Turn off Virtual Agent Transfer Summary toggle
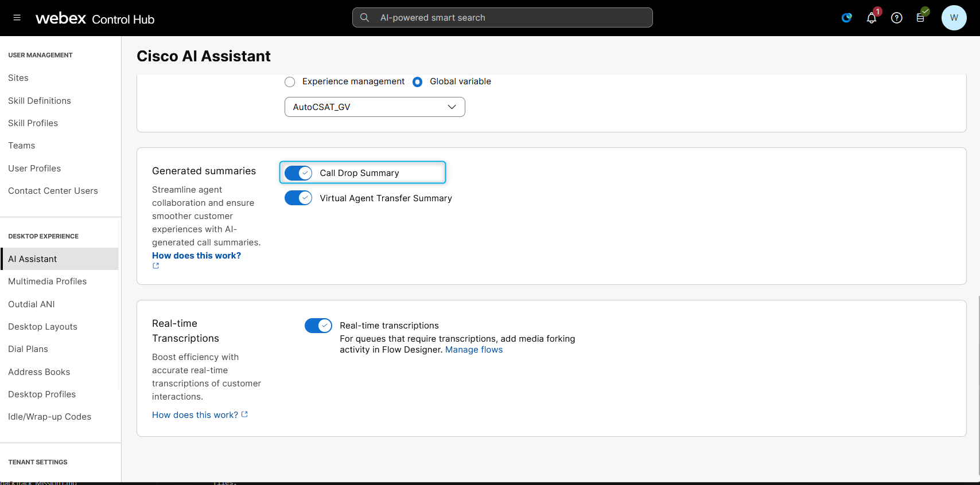The image size is (980, 485). point(298,198)
